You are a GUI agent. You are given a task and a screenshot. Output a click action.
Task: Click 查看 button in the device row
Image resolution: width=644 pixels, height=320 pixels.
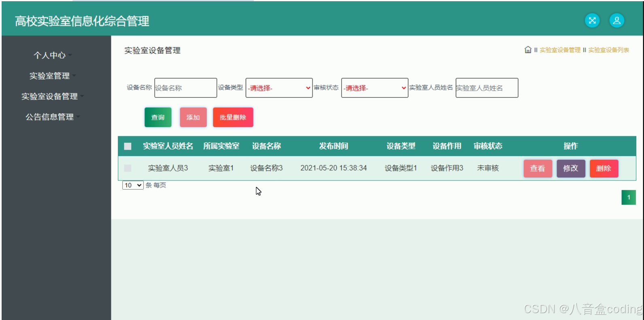tap(538, 168)
